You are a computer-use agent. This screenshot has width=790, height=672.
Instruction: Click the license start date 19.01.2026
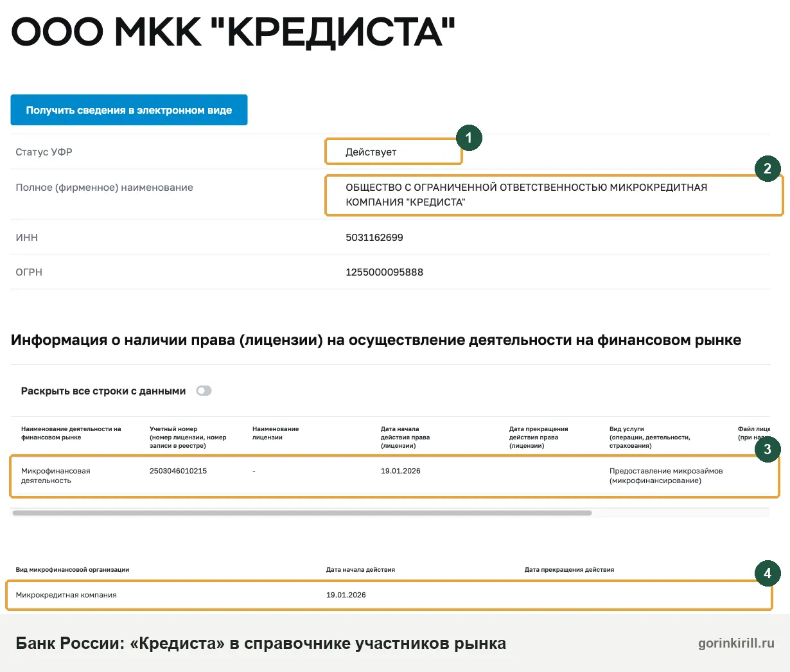pyautogui.click(x=400, y=471)
